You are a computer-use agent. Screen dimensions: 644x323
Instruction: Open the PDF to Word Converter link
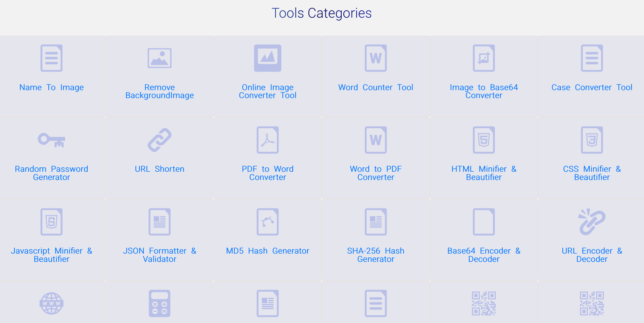[268, 173]
